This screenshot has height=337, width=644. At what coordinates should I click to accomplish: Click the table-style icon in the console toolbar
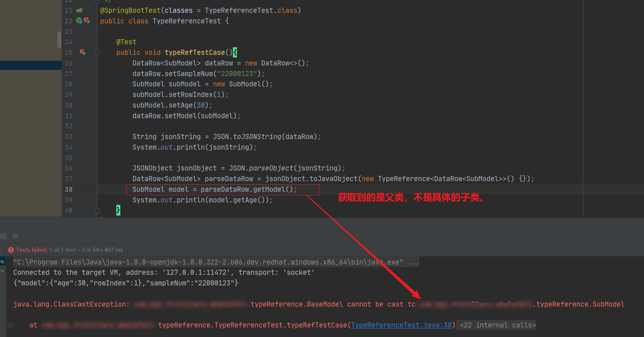[4, 236]
